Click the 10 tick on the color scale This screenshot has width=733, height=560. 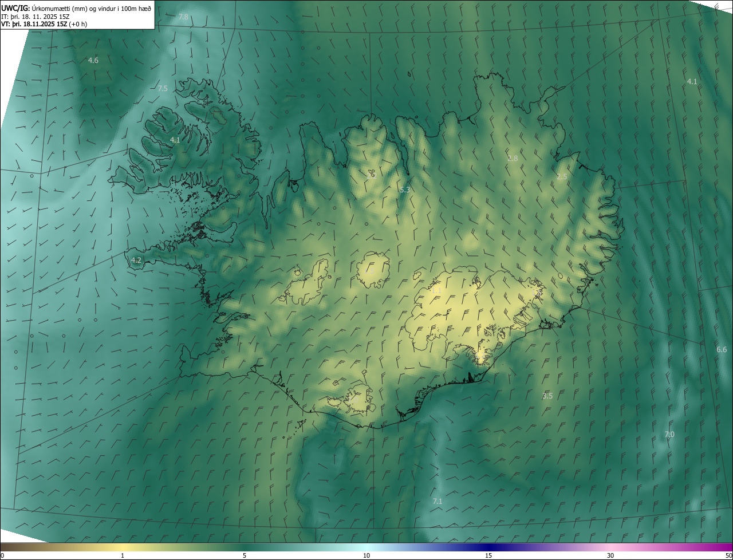(366, 555)
